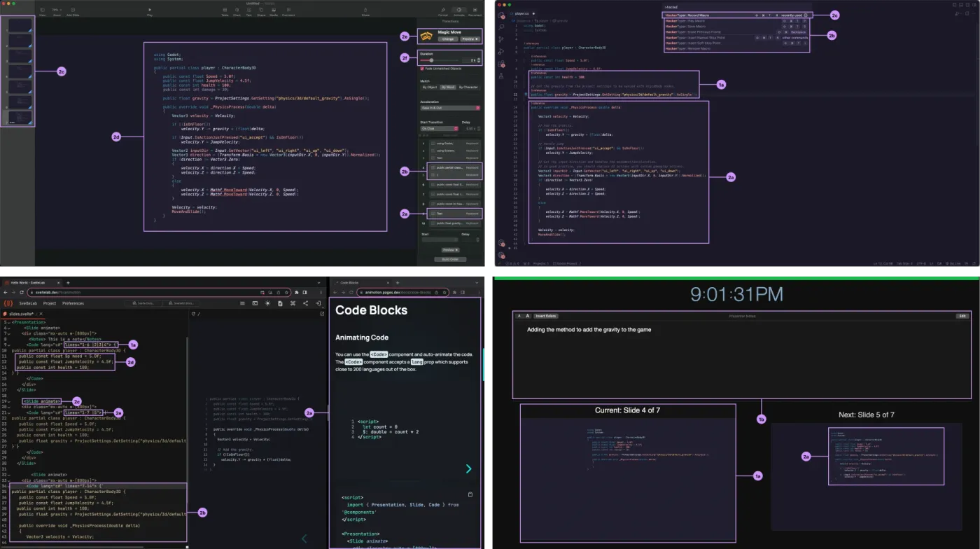Open the Zoom percentage dropdown in Keynote
The width and height of the screenshot is (980, 549).
click(57, 10)
